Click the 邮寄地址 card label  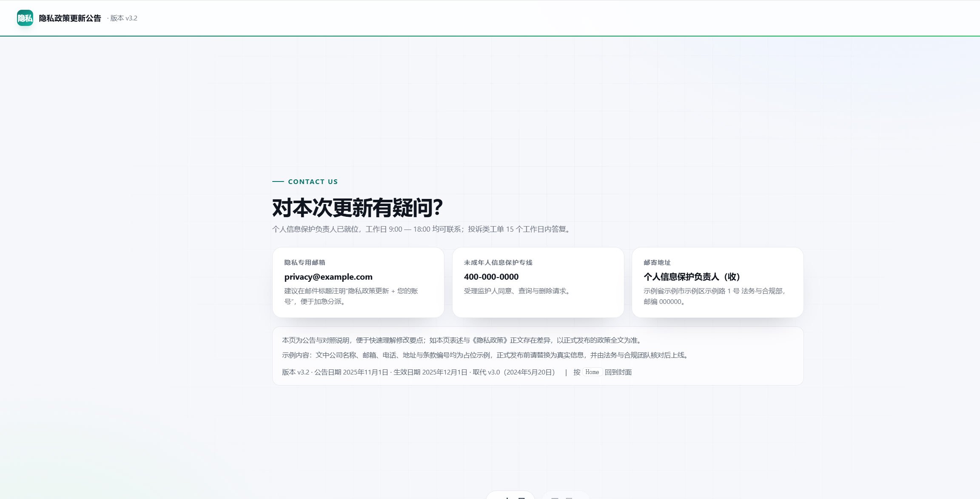(657, 263)
